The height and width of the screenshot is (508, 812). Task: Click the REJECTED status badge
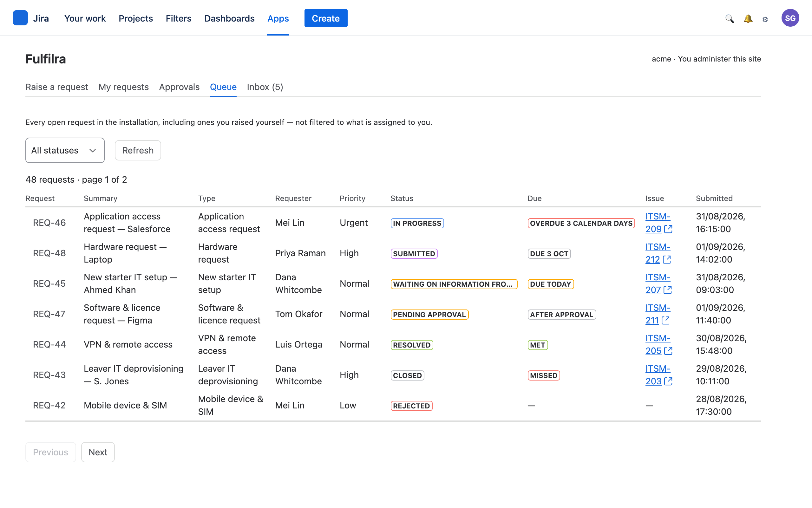411,406
